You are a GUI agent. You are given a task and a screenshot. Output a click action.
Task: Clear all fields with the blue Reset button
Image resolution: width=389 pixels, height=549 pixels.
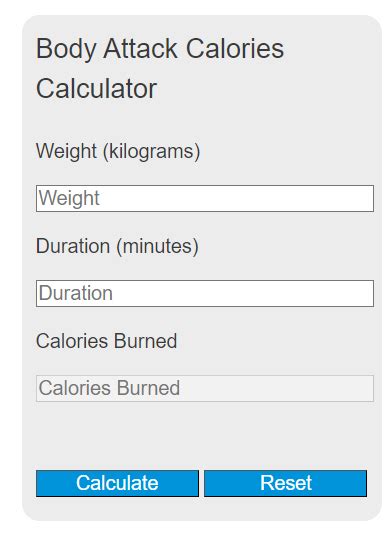pyautogui.click(x=285, y=483)
